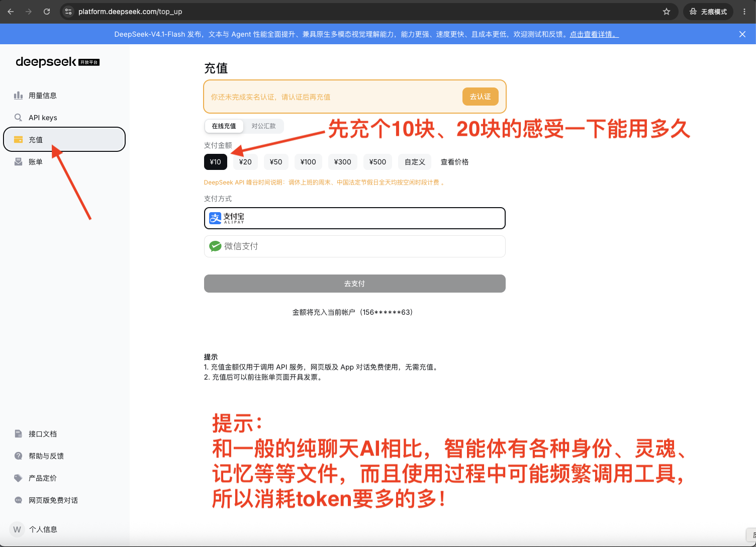Click the 接口文档 document icon

tap(19, 434)
